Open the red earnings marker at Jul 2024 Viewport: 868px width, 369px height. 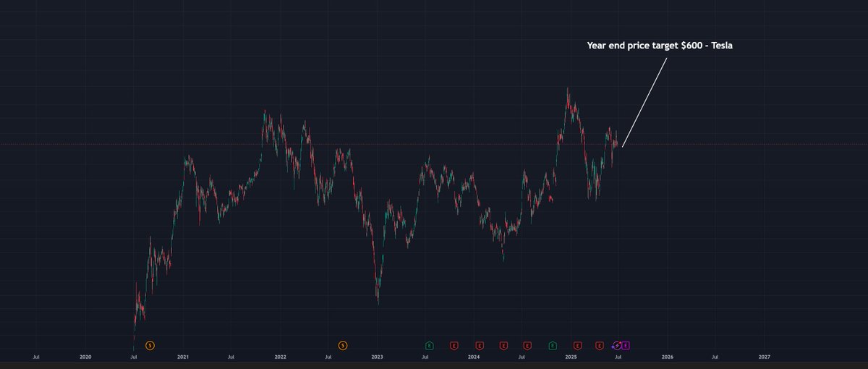[527, 345]
